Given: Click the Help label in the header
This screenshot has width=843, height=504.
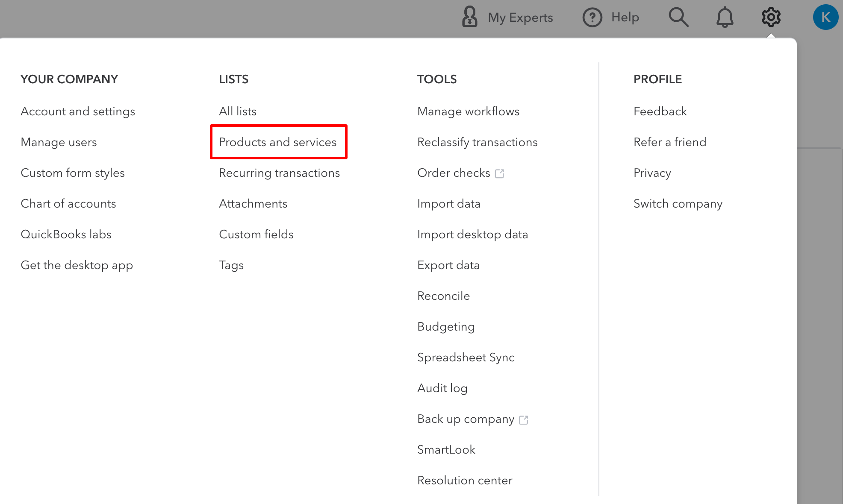Looking at the screenshot, I should (625, 17).
